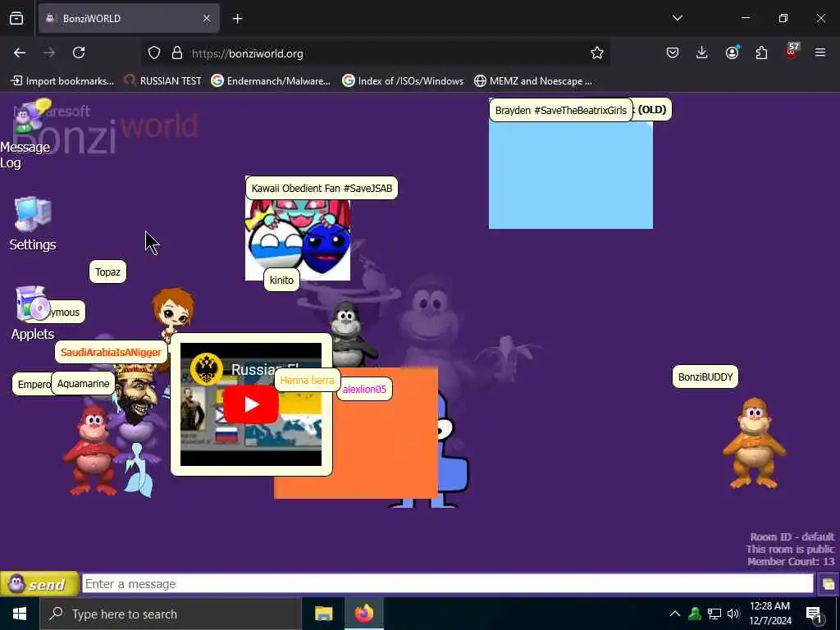Click the yellow icon right of message field
840x630 pixels.
[828, 584]
